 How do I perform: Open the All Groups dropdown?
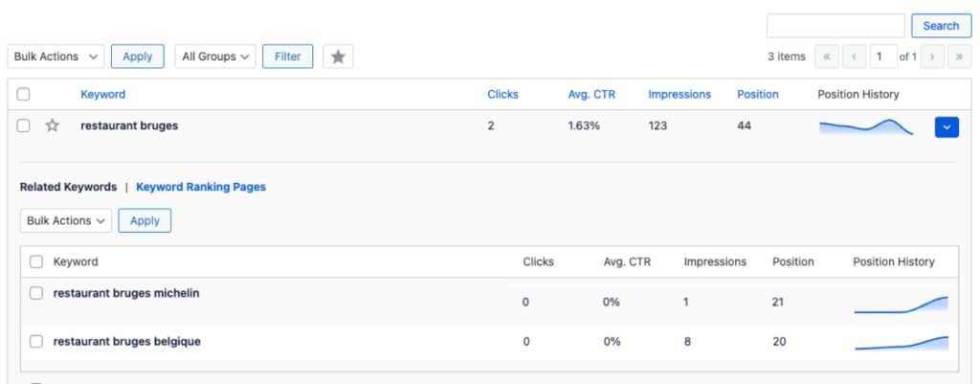click(x=215, y=56)
